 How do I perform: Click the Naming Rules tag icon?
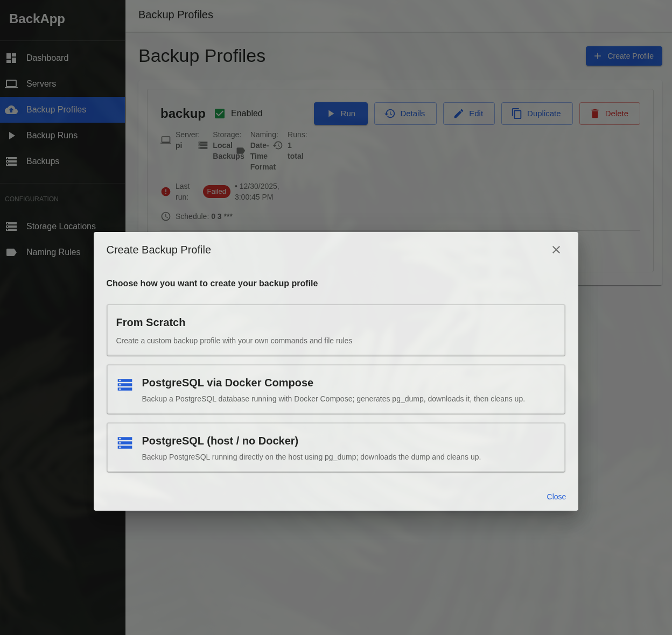[11, 252]
